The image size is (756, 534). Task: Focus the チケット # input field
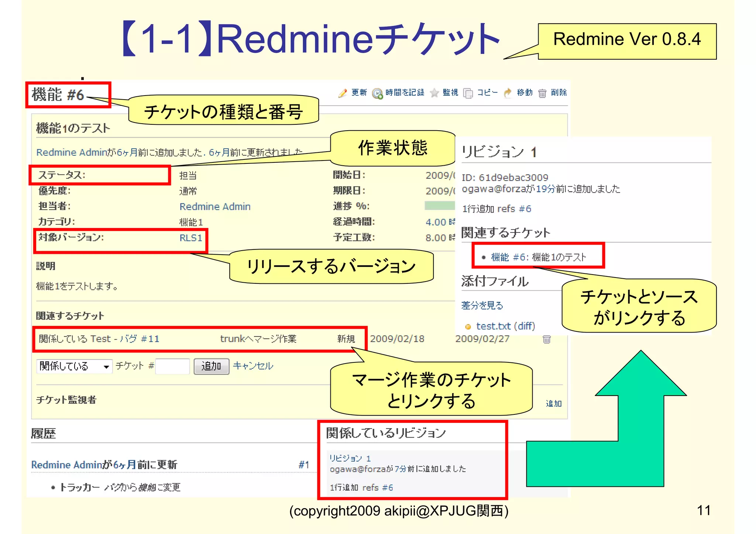(172, 366)
